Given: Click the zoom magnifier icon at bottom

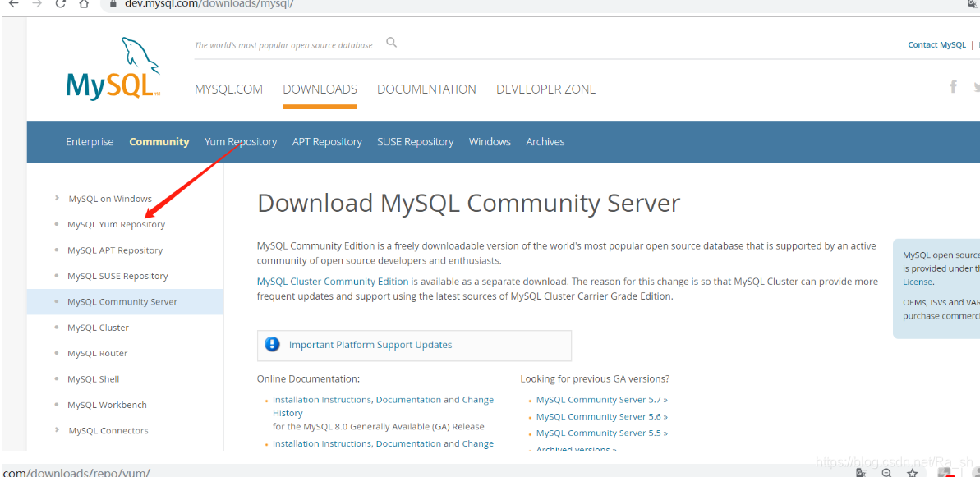Looking at the screenshot, I should (886, 473).
